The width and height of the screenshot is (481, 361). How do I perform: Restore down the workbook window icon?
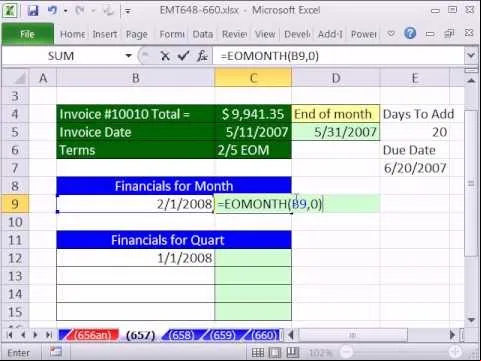(x=450, y=33)
